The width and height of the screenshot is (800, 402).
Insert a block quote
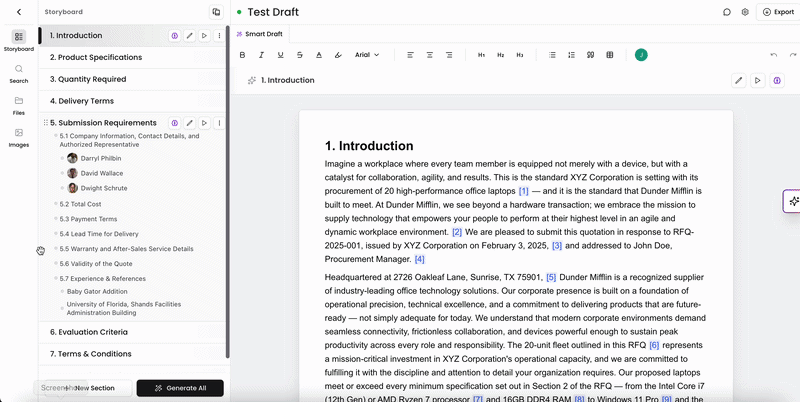[x=590, y=55]
